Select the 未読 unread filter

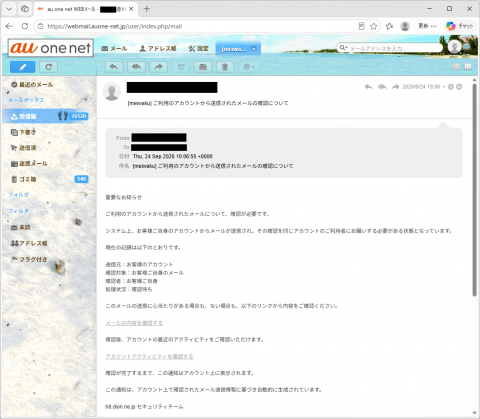coord(21,227)
